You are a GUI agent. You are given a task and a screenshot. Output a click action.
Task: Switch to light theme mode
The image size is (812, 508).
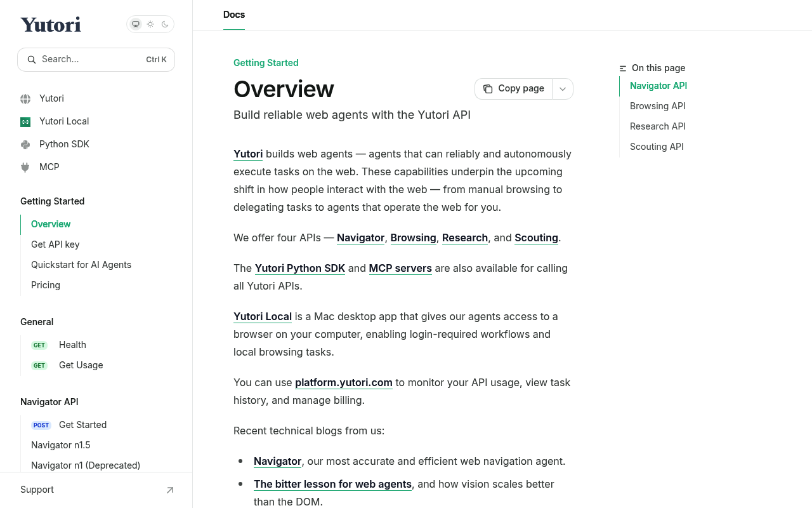click(x=150, y=24)
